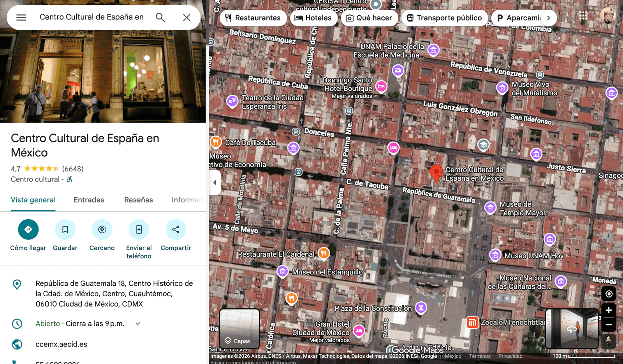Send to phone with Enviar al teléfono
The height and width of the screenshot is (364, 623).
pos(139,229)
